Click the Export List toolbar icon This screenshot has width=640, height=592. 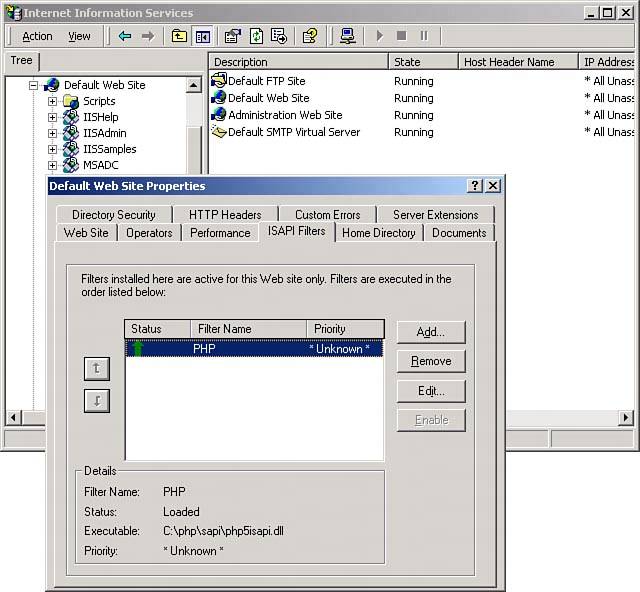(x=279, y=36)
